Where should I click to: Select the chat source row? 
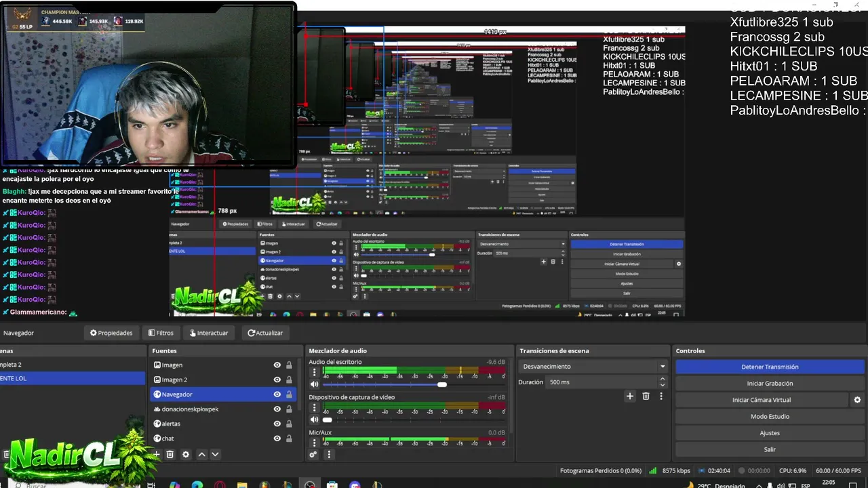pyautogui.click(x=224, y=439)
